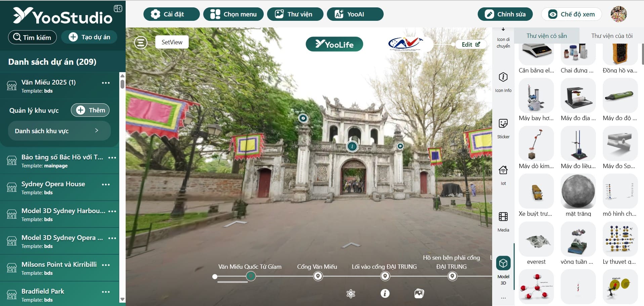Open the hamburger menu in panorama viewer
The height and width of the screenshot is (306, 644).
tap(141, 43)
